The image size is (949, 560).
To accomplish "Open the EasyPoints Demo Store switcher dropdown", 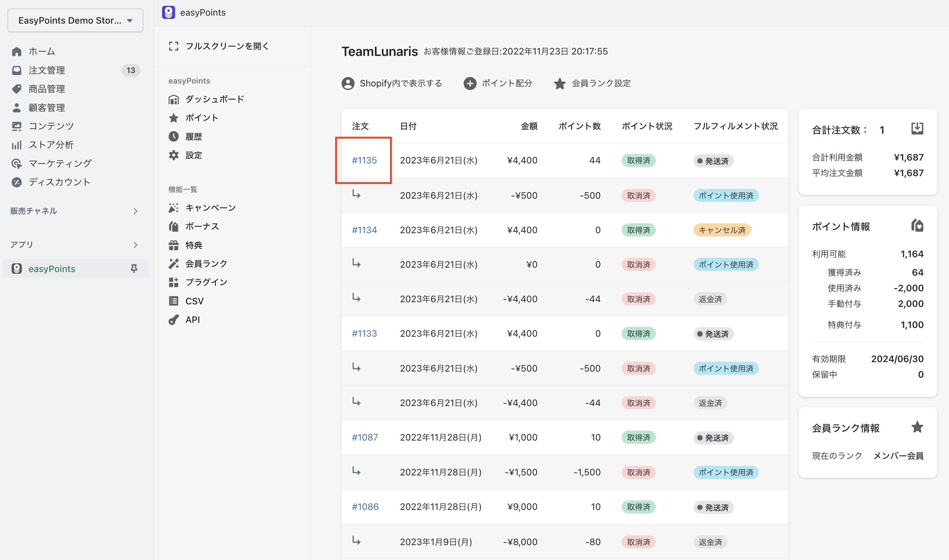I will [75, 20].
